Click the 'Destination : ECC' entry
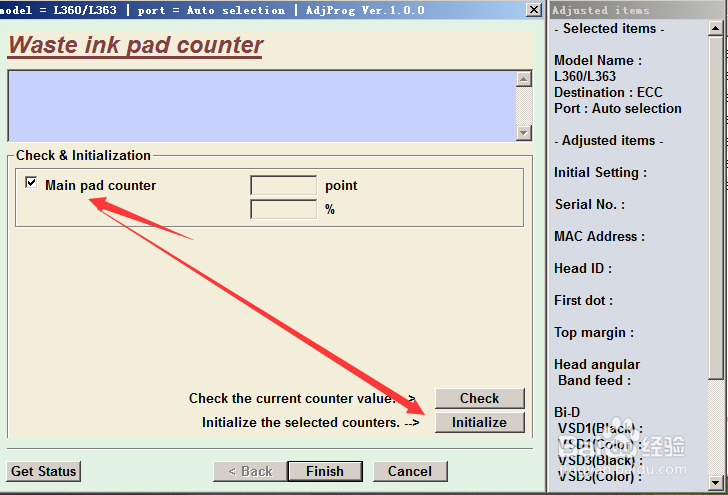728x495 pixels. [x=608, y=92]
